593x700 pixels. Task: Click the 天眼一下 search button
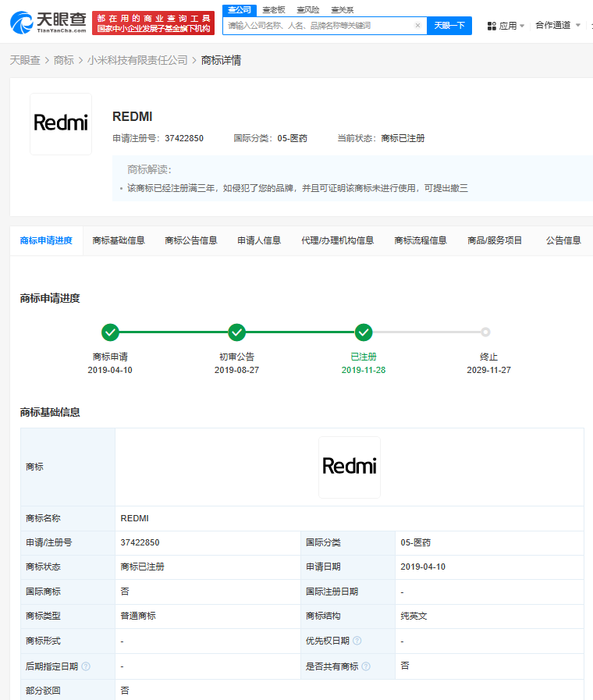click(x=449, y=26)
